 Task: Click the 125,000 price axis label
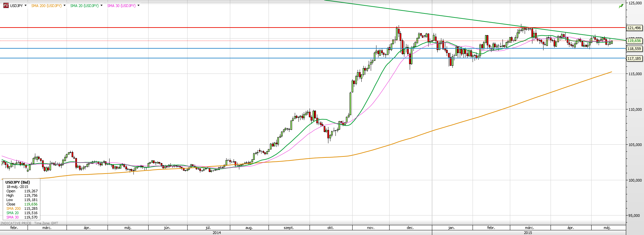[x=635, y=3]
